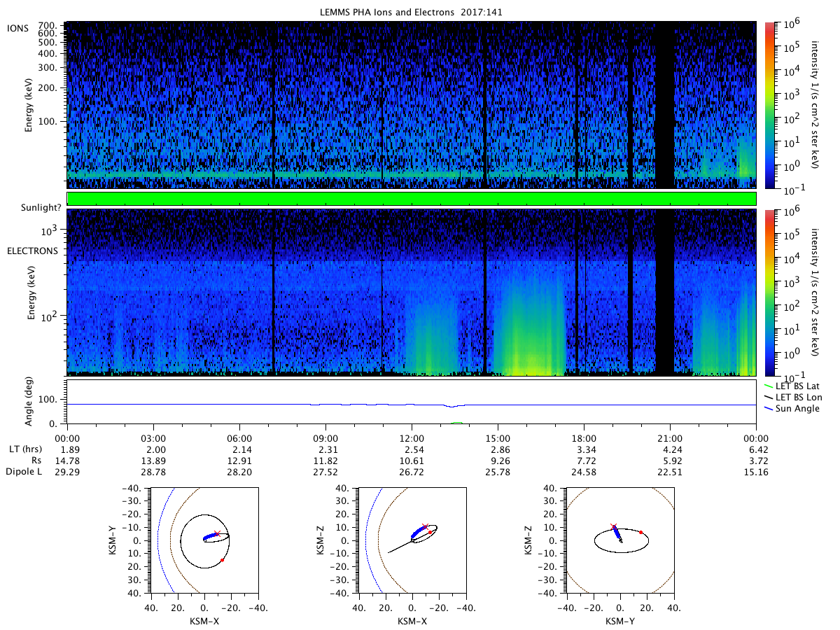Click the red X marker in KSM-X/KSM-Z plot
The image size is (840, 630).
tap(424, 526)
